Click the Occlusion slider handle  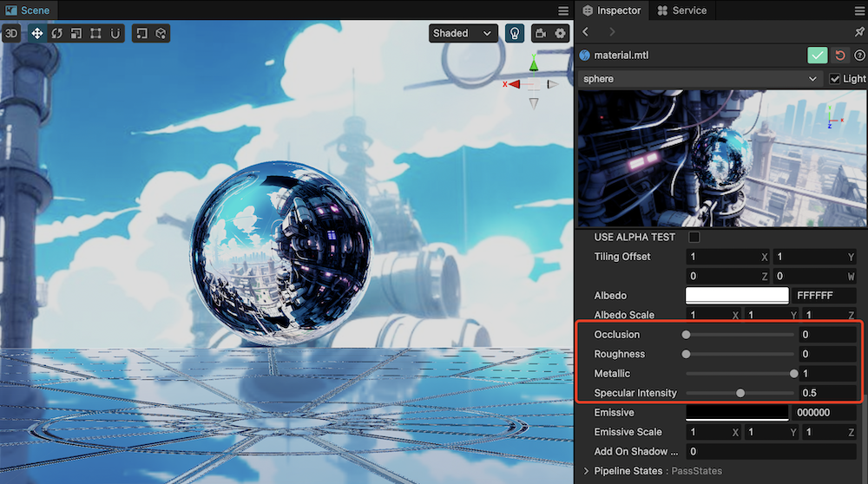click(686, 335)
